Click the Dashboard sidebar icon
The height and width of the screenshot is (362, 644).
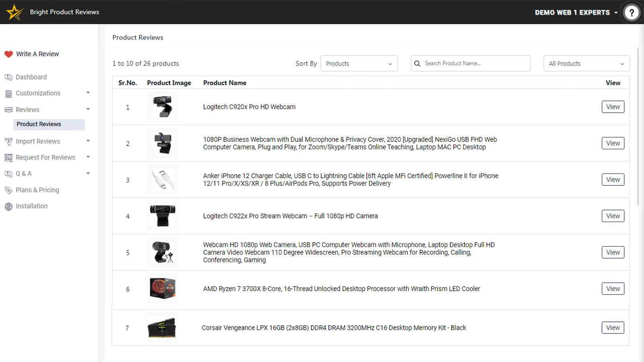click(8, 77)
